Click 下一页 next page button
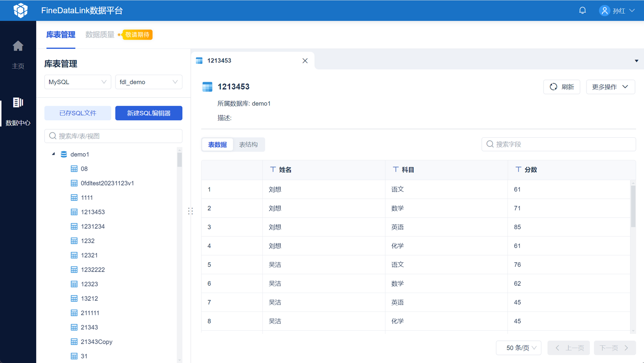 click(615, 348)
